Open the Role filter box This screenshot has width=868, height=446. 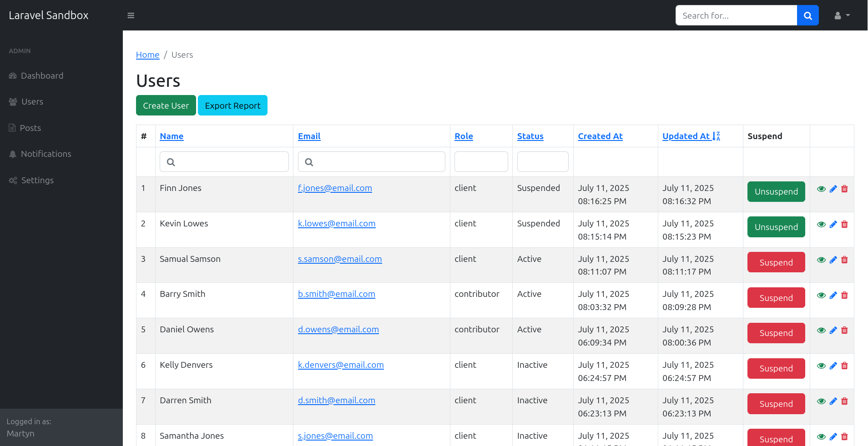(x=481, y=162)
